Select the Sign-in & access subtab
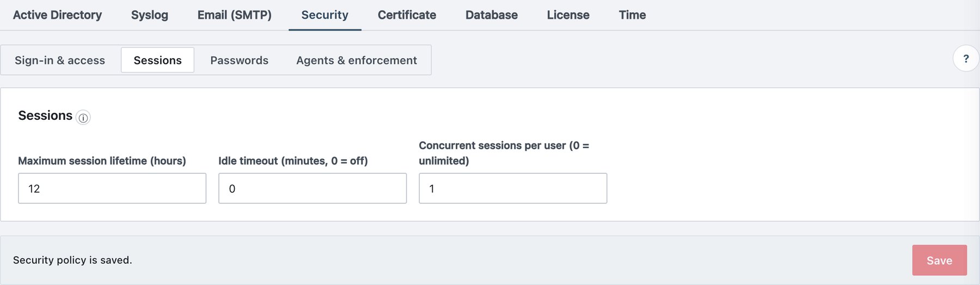Image resolution: width=980 pixels, height=285 pixels. click(x=60, y=60)
